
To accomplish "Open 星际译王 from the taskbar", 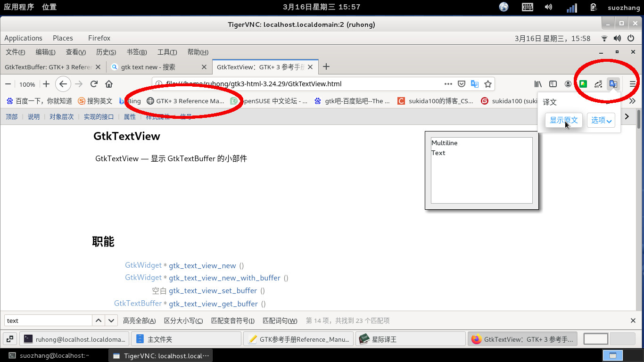I will point(410,338).
